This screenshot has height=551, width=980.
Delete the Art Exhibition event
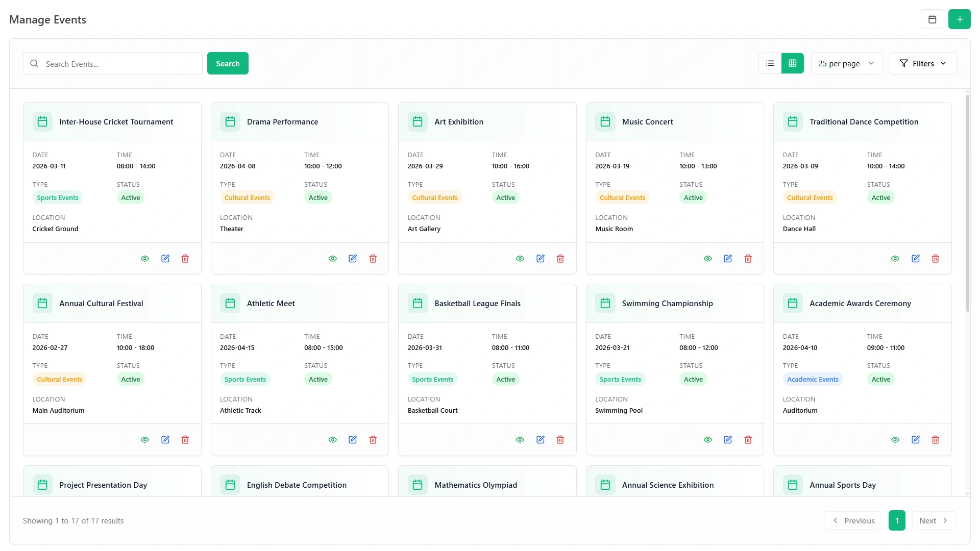point(560,259)
